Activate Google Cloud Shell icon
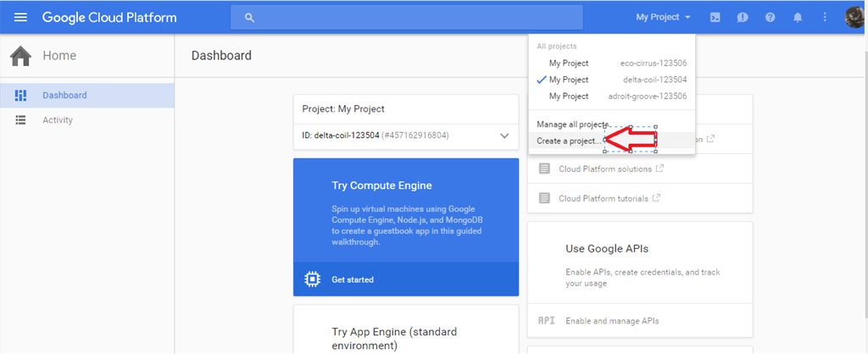The image size is (868, 354). [715, 17]
